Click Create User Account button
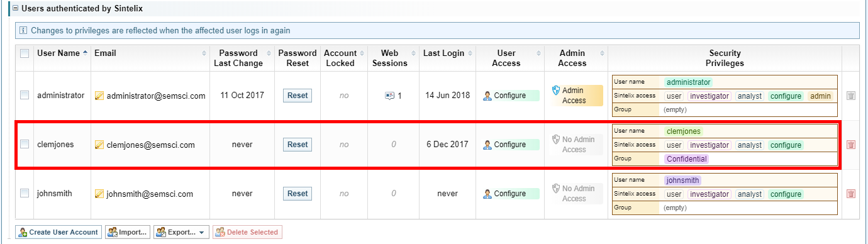 pos(58,232)
